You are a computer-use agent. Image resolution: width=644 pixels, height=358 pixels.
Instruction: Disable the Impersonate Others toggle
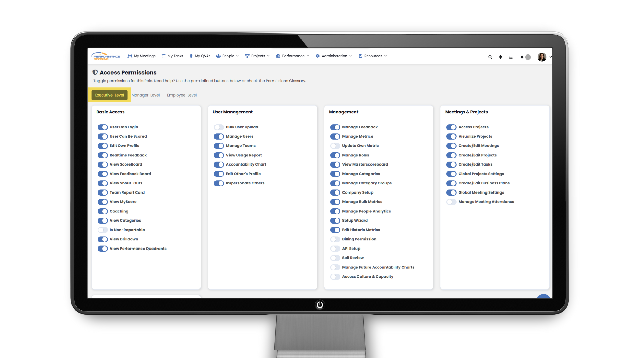coord(219,183)
